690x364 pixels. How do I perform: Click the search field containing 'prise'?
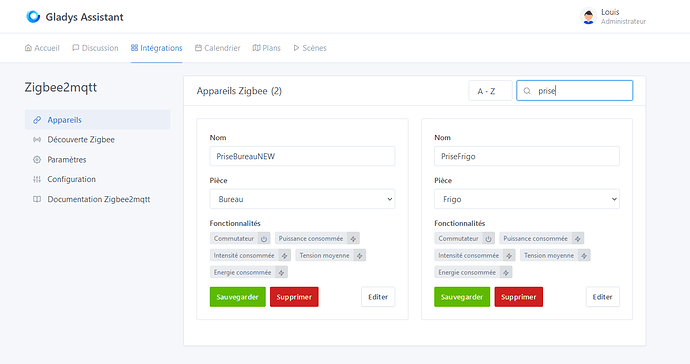point(575,91)
